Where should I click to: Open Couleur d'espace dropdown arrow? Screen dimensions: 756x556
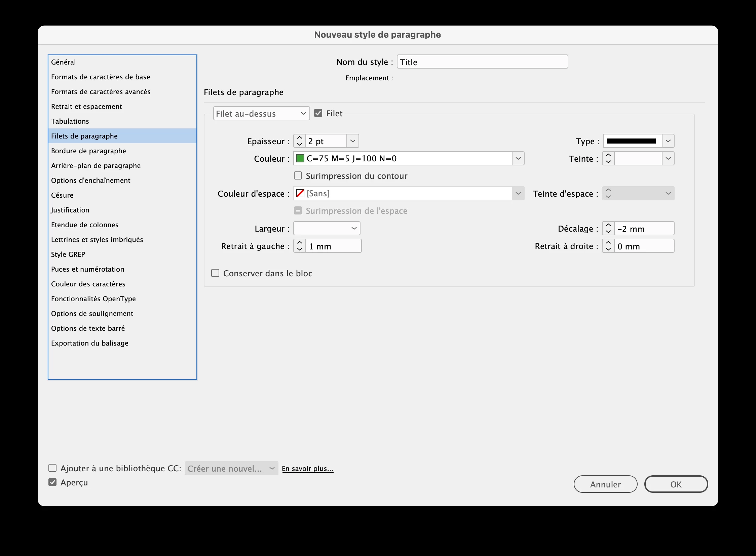click(518, 194)
